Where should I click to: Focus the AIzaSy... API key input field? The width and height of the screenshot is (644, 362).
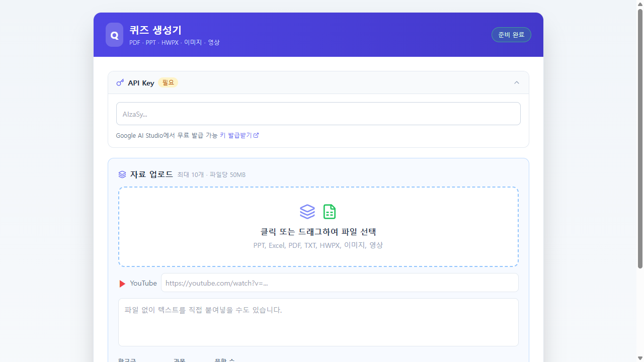point(318,114)
